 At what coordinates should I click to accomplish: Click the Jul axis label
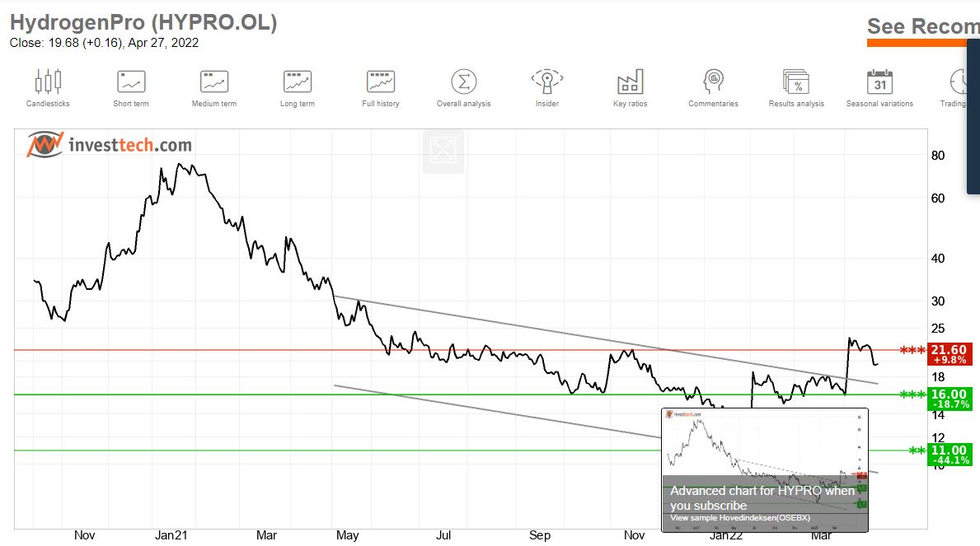[443, 535]
